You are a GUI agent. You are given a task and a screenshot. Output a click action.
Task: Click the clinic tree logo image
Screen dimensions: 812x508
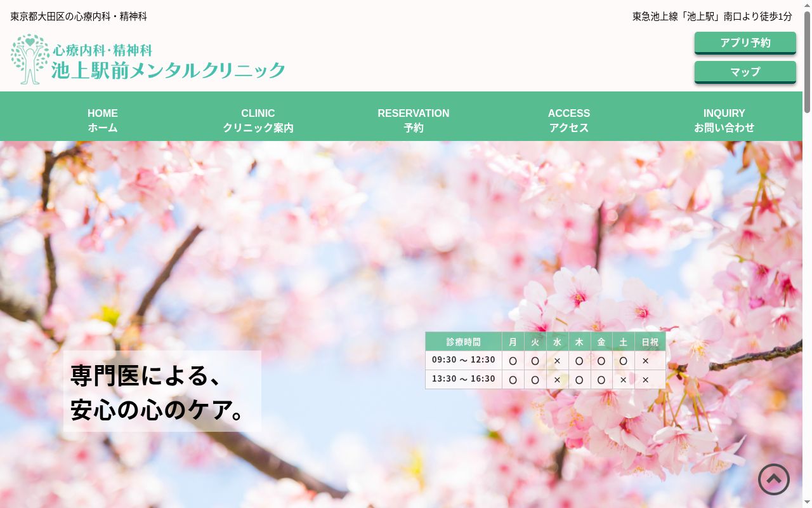[x=30, y=59]
